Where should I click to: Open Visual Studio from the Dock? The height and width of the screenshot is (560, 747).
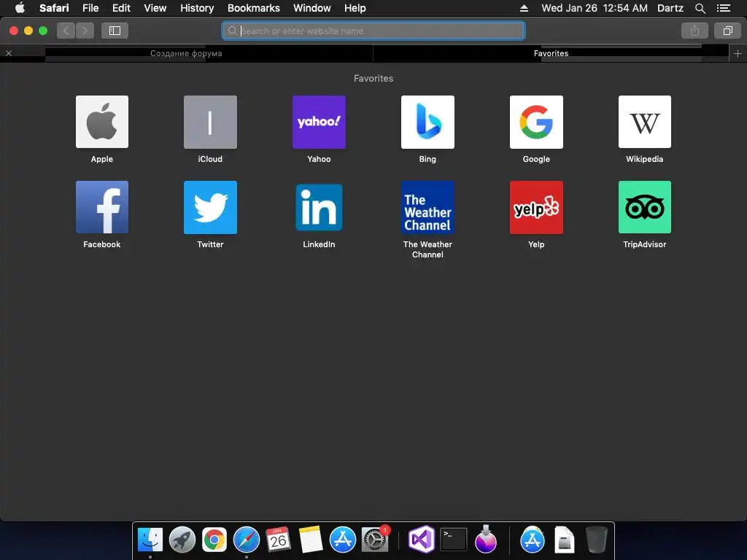[422, 540]
